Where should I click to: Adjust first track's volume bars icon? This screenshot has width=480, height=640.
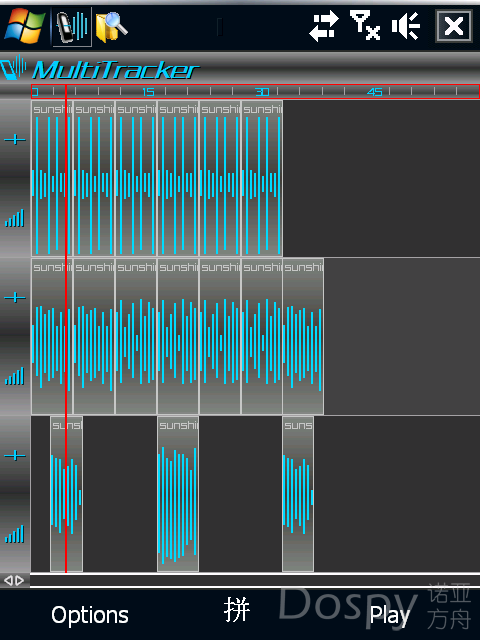click(14, 218)
